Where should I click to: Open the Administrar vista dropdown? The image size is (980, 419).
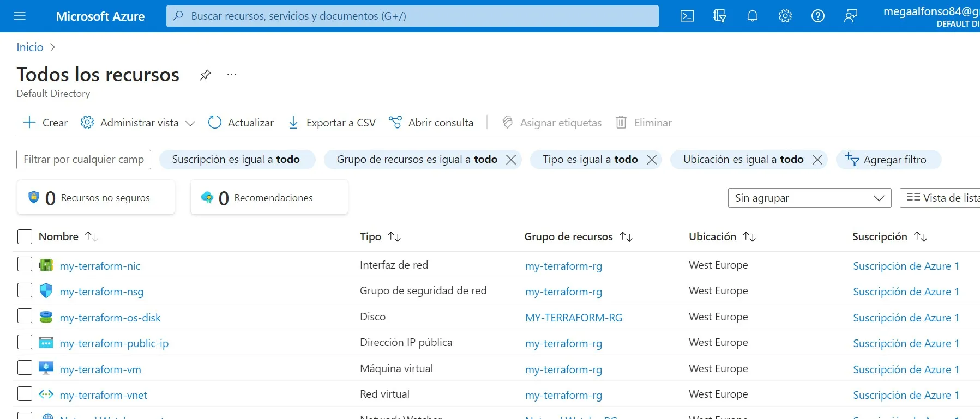point(138,123)
